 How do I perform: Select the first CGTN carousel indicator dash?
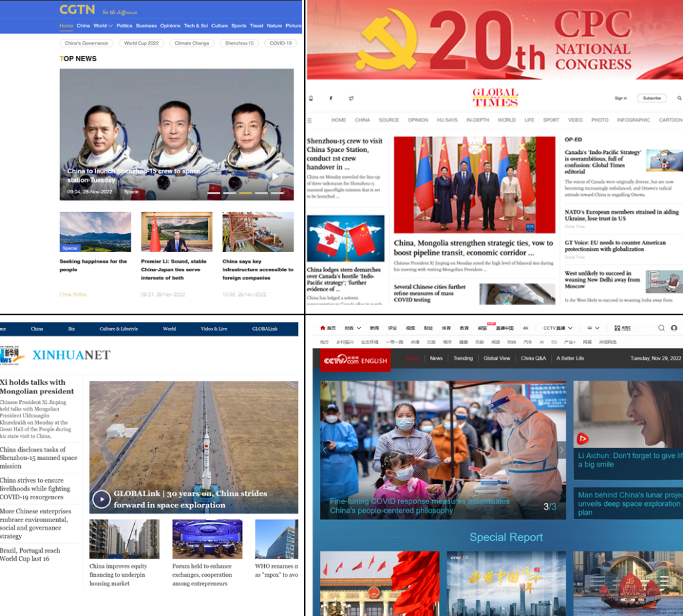pos(213,193)
